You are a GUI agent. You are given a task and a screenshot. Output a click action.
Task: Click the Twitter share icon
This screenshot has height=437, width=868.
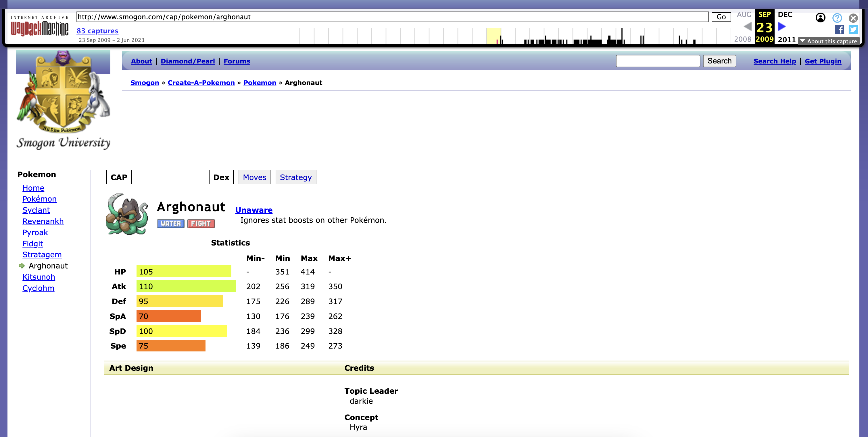[x=853, y=30]
